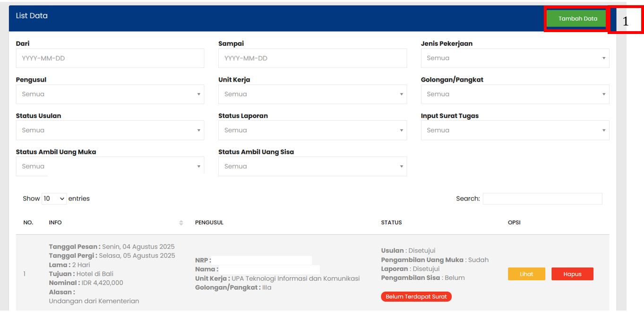Expand the Pengusul filter dropdown
Viewport: 644px width, 312px height.
click(110, 94)
